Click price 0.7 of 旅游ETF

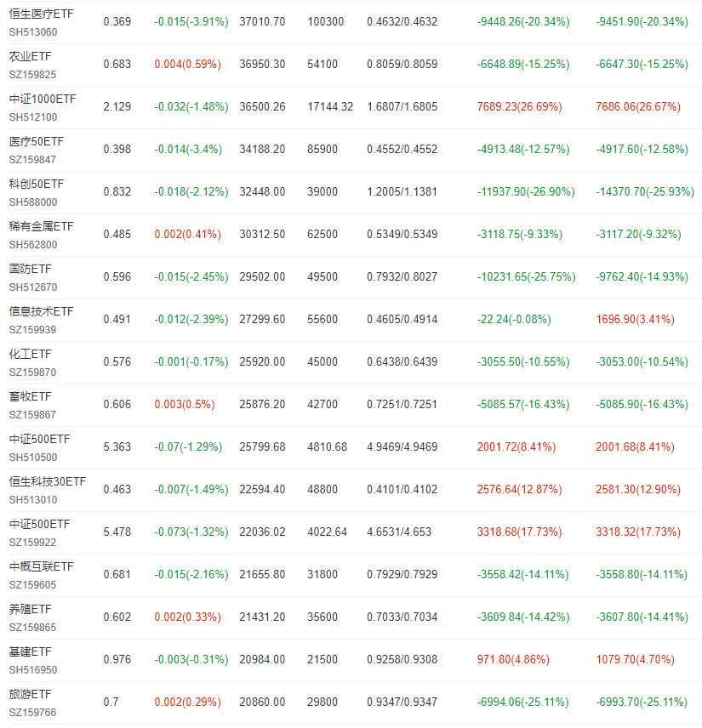pyautogui.click(x=111, y=702)
